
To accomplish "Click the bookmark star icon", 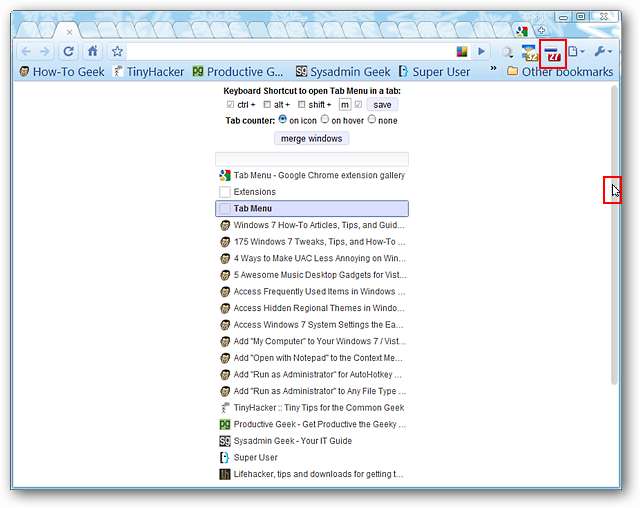I will (x=117, y=51).
